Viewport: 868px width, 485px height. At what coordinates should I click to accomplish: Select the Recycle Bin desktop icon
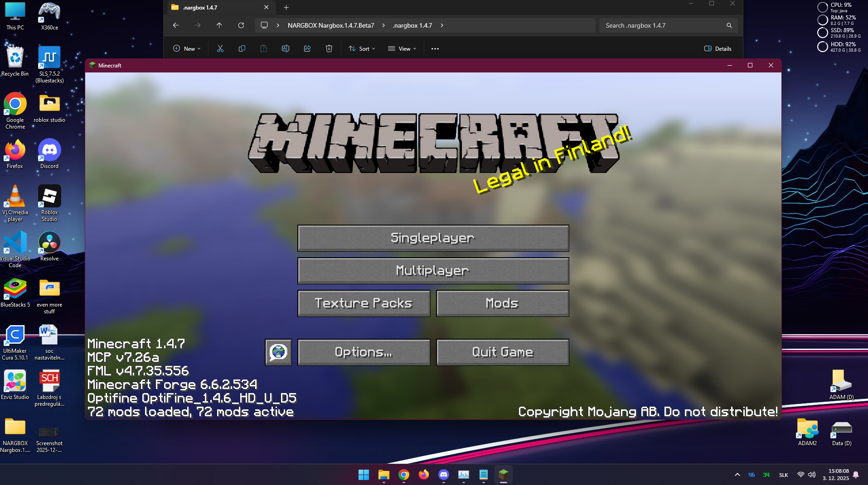pyautogui.click(x=15, y=61)
